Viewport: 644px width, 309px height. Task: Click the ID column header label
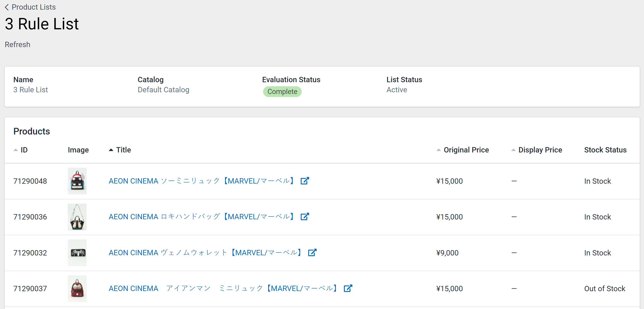click(x=24, y=150)
